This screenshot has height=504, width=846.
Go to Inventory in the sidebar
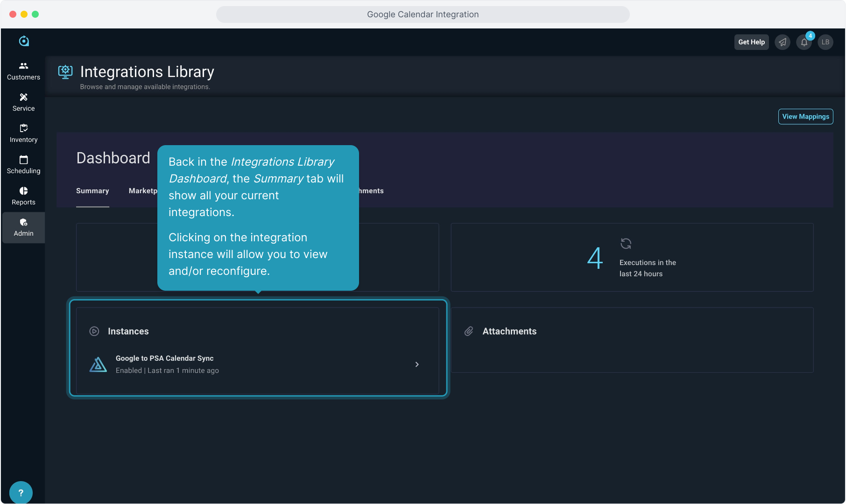click(x=23, y=133)
